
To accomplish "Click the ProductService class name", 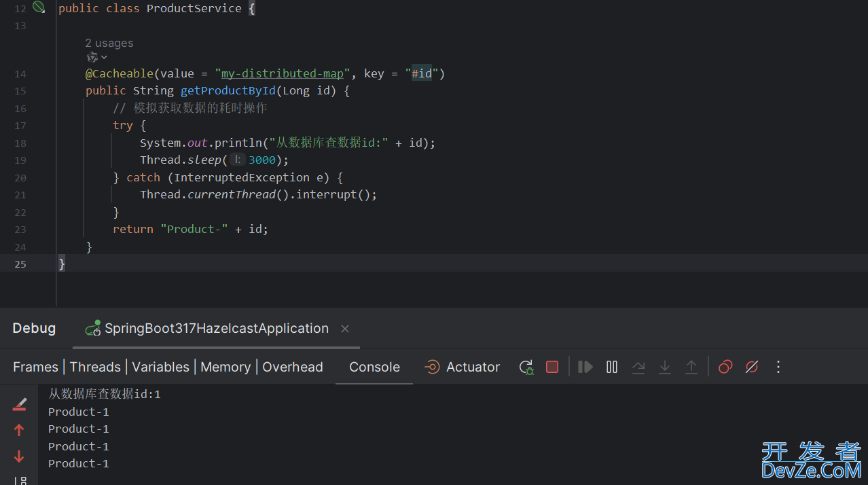I will pyautogui.click(x=194, y=8).
